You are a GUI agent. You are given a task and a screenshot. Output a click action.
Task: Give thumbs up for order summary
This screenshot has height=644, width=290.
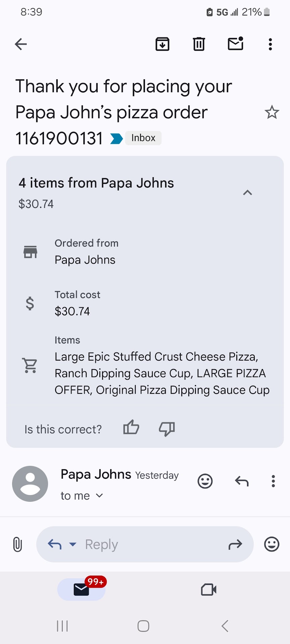point(131,428)
